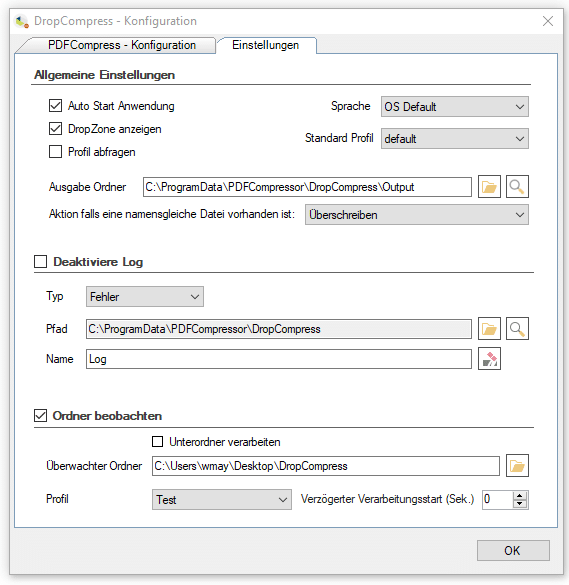Open watched folder Profil dropdown Test
This screenshot has width=569, height=585.
(x=222, y=500)
